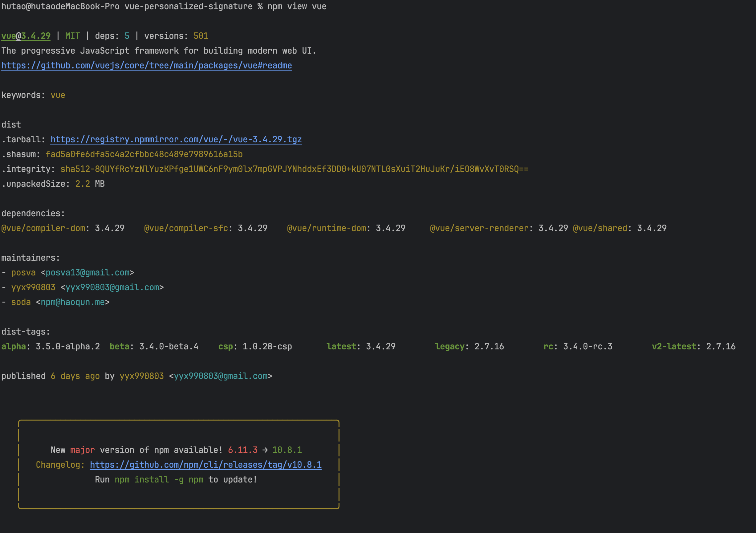Click the legacy dist-tag label
Image resolution: width=756 pixels, height=533 pixels.
click(x=449, y=346)
